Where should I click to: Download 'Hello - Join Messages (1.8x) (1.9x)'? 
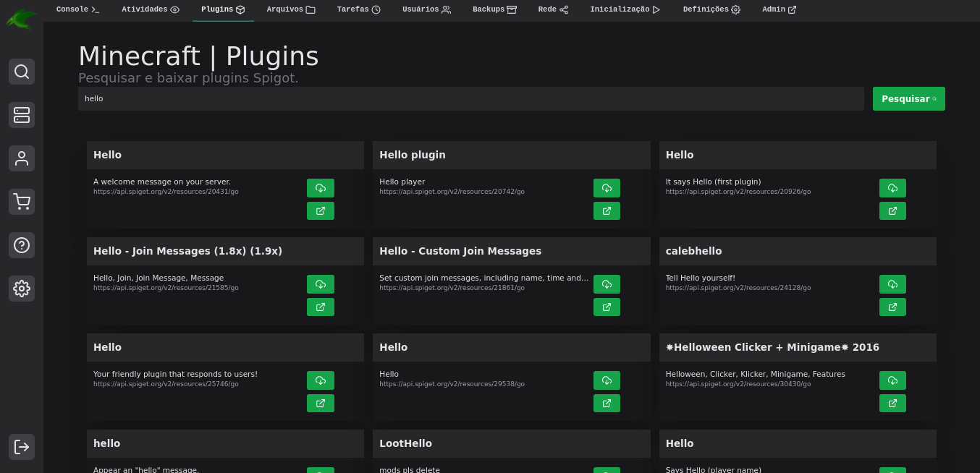click(321, 284)
